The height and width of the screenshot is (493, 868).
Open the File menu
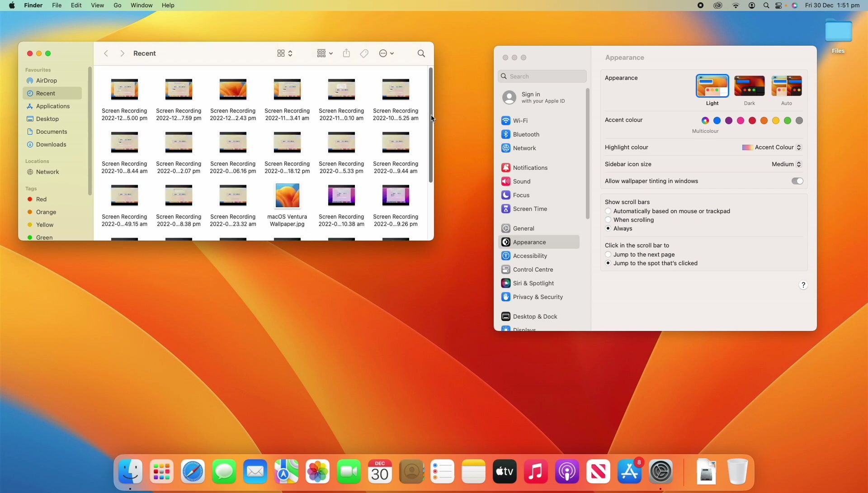[x=57, y=5]
